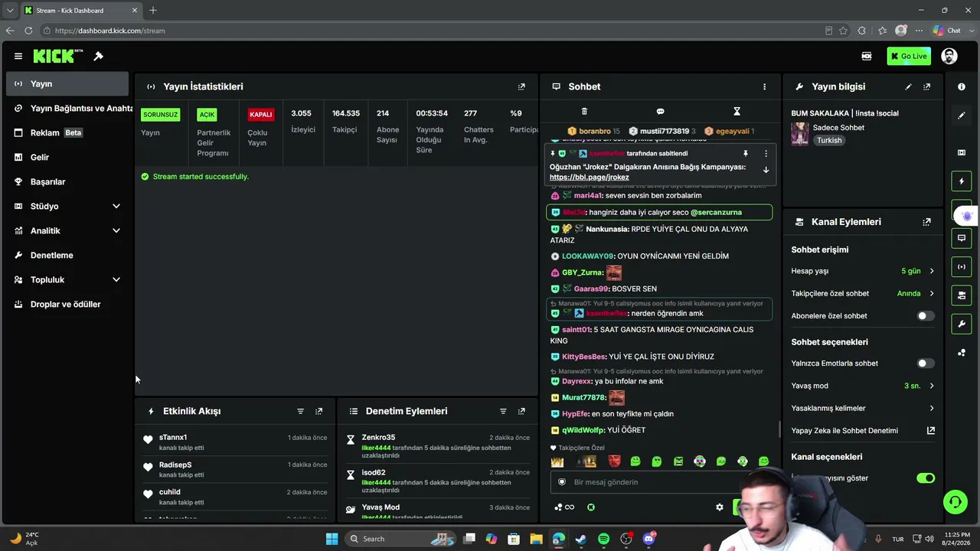980x551 pixels.
Task: Click username LOOKAWAY09 in chat
Action: [x=587, y=256]
